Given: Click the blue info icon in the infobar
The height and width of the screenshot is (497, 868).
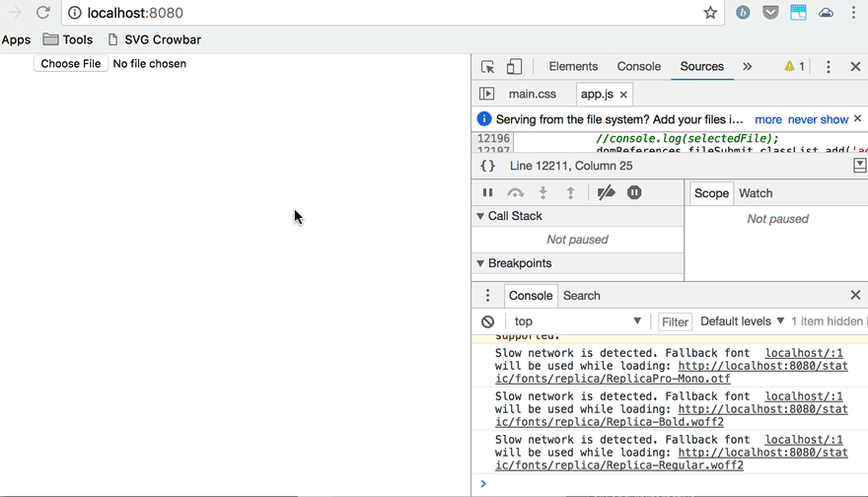Looking at the screenshot, I should pyautogui.click(x=484, y=119).
